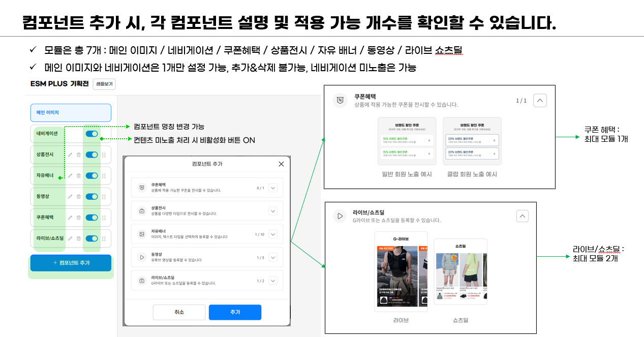644x337 pixels.
Task: Collapse the expanded 쿠폰혜택 panel with the 1 / 1 counter
Action: [540, 101]
